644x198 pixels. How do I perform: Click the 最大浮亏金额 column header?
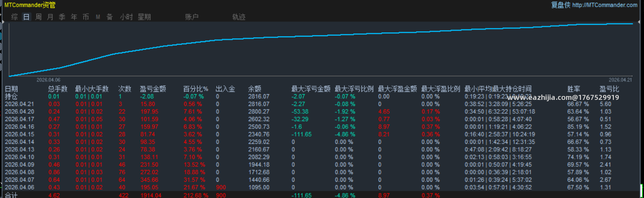click(311, 89)
